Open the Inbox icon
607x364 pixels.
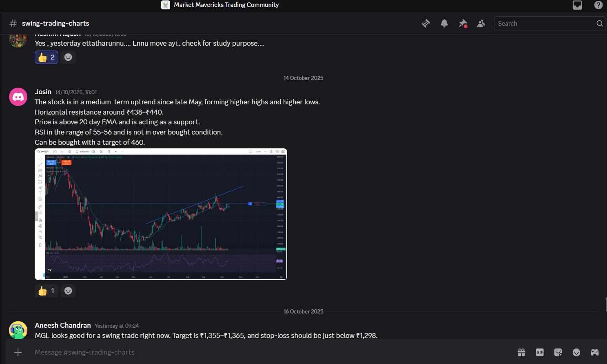point(577,5)
